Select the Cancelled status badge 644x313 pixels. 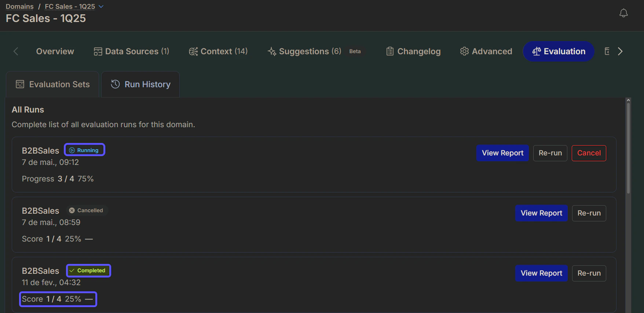[87, 210]
